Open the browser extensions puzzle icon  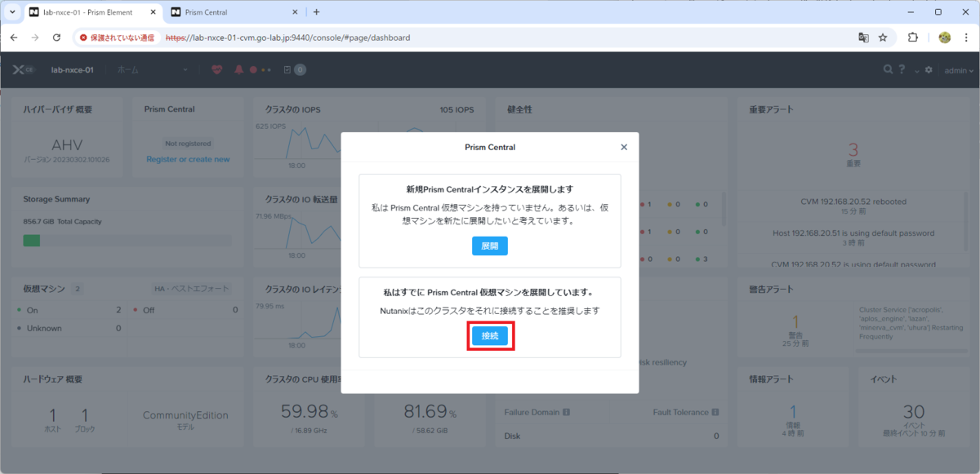tap(913, 38)
